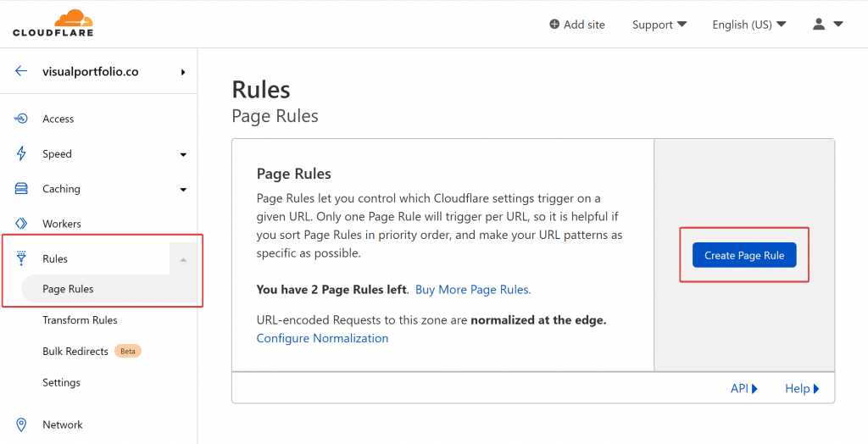Image resolution: width=868 pixels, height=444 pixels.
Task: Open the Support dropdown menu
Action: pos(659,25)
